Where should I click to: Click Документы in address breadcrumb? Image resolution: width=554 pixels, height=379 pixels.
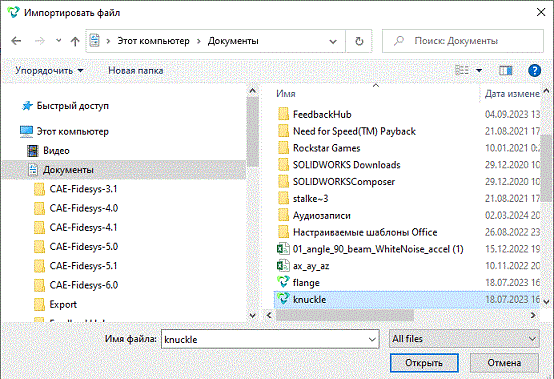click(233, 41)
